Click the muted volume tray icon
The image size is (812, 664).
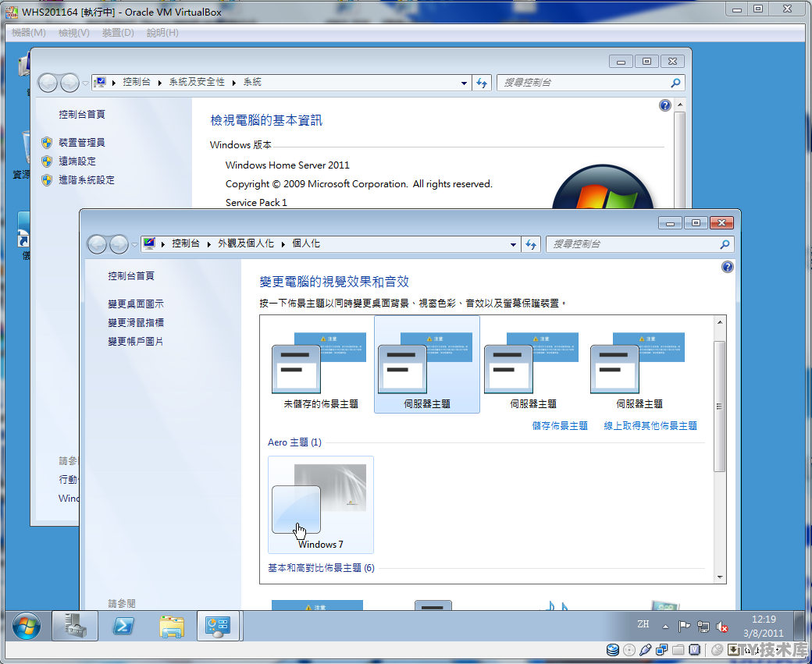(x=722, y=627)
